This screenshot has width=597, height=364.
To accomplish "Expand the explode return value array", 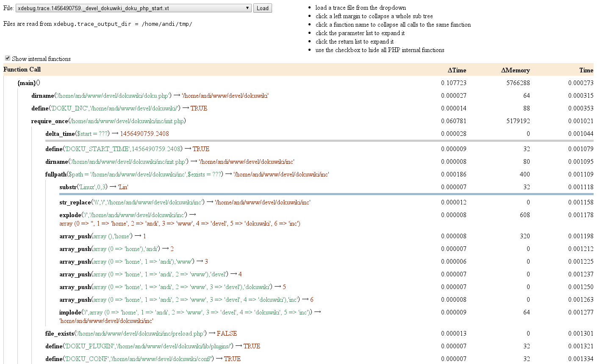I will coord(180,223).
